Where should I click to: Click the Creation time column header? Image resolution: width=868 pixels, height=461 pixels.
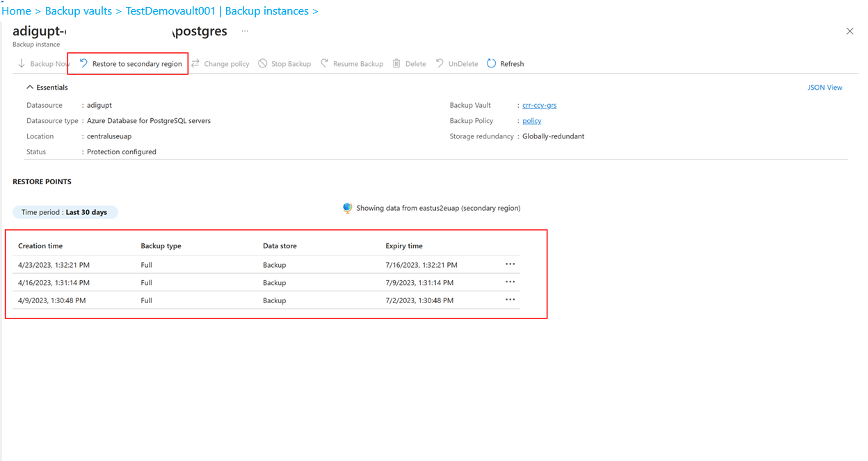click(x=40, y=246)
